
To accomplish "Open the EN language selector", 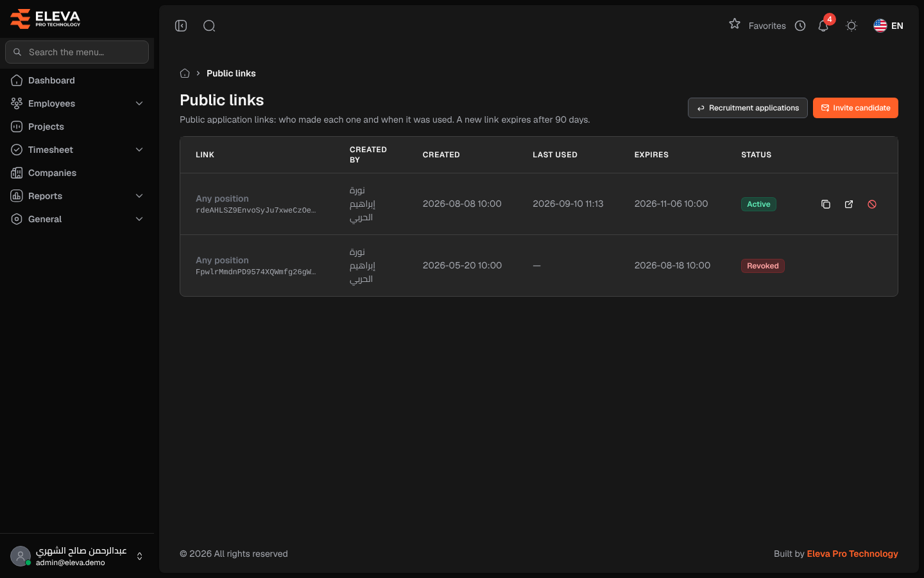I will click(x=888, y=26).
